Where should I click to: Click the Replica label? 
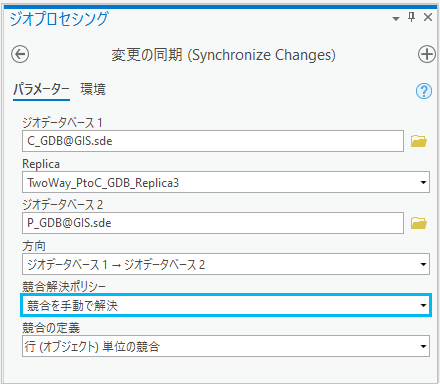click(x=41, y=164)
